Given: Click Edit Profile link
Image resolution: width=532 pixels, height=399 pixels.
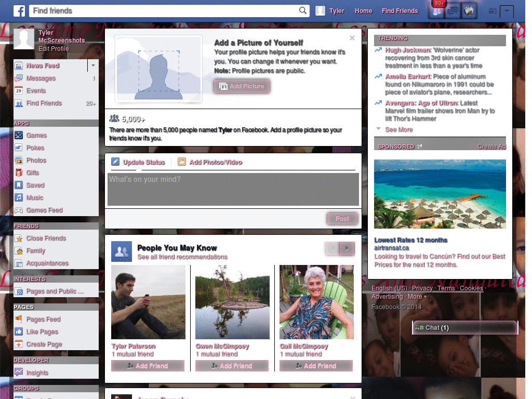Looking at the screenshot, I should 54,49.
